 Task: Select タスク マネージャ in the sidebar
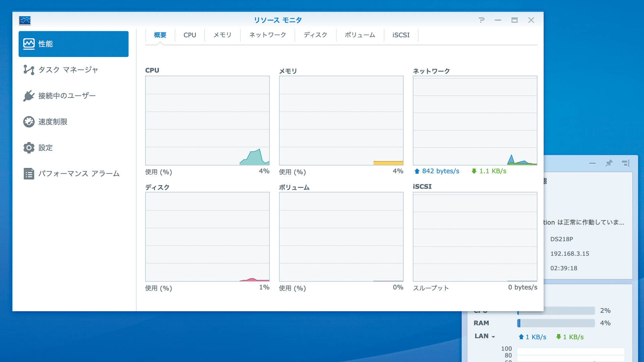(73, 70)
